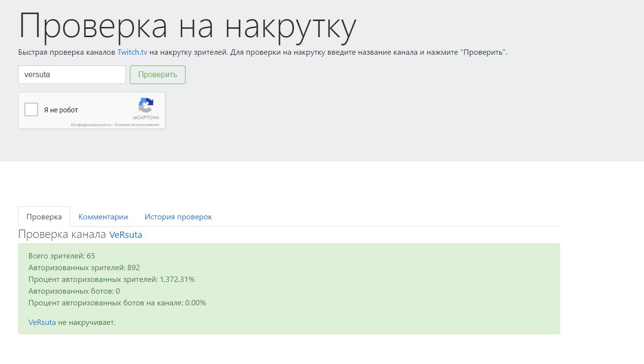The image size is (644, 364).
Task: Check the "Я не робот" reCAPTCHA checkbox
Action: click(31, 109)
